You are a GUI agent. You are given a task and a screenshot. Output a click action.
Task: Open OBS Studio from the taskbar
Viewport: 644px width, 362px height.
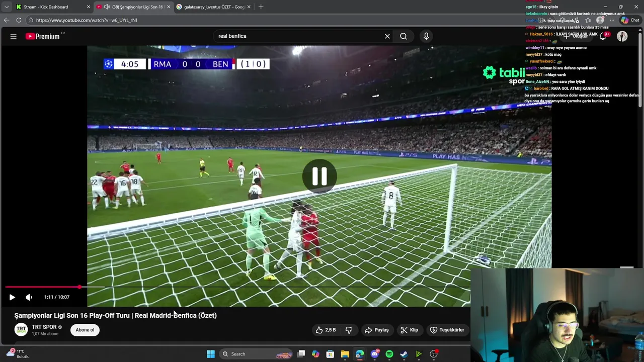click(x=434, y=354)
